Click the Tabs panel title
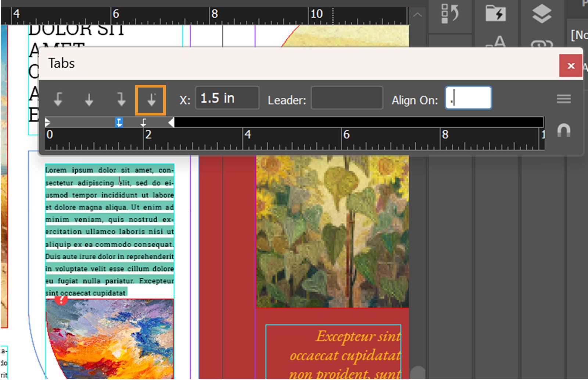The height and width of the screenshot is (380, 588). [61, 63]
